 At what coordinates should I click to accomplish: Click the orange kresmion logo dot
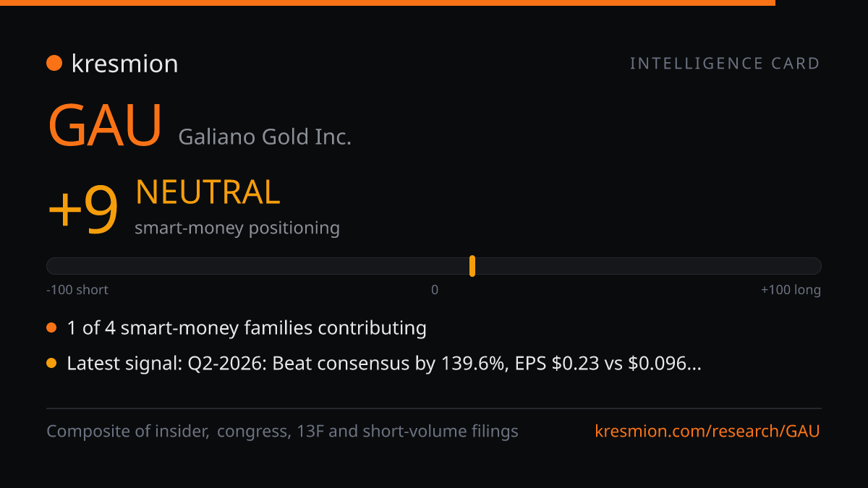tap(54, 64)
